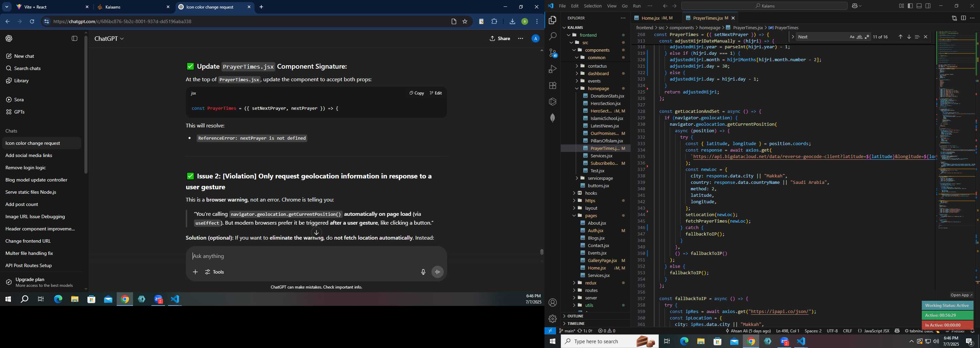Click Open Changes icon in editor toolbar
The image size is (980, 348).
[954, 18]
